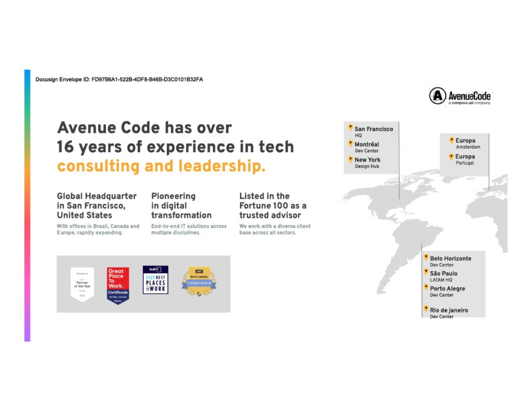Screen dimensions: 532x411
Task: Click the pin beside Europa Portugal
Action: pyautogui.click(x=451, y=156)
